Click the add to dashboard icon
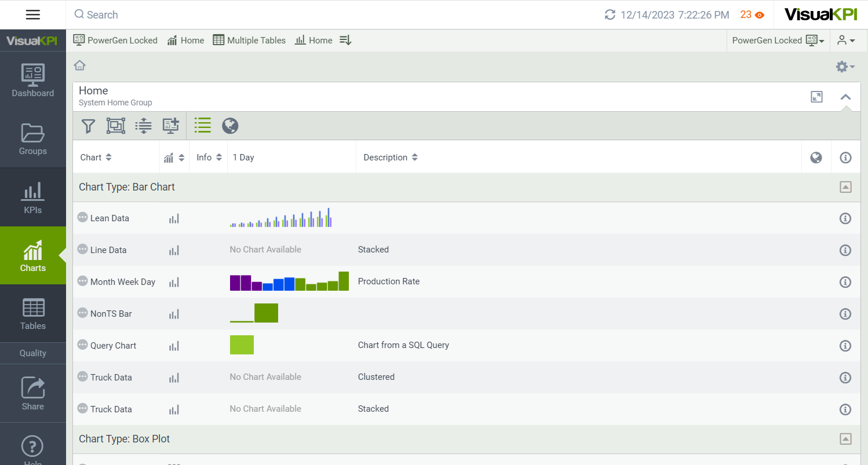The height and width of the screenshot is (465, 868). tap(171, 126)
